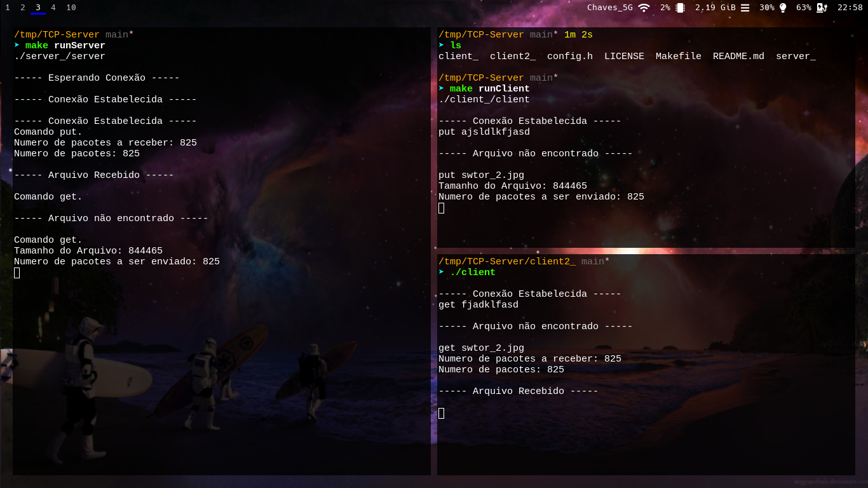
Task: Click the brightness lightbulb icon
Action: point(783,8)
